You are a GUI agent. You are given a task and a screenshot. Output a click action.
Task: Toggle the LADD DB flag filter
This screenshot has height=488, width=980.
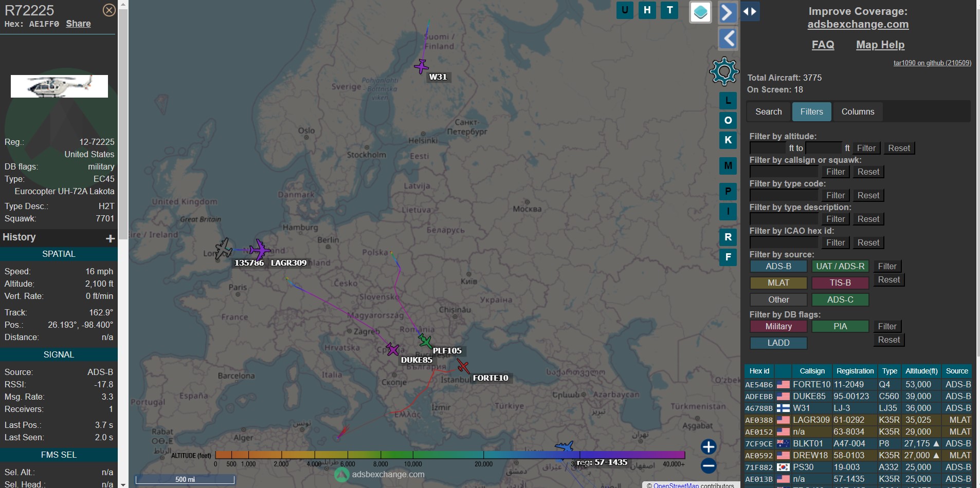pyautogui.click(x=778, y=343)
